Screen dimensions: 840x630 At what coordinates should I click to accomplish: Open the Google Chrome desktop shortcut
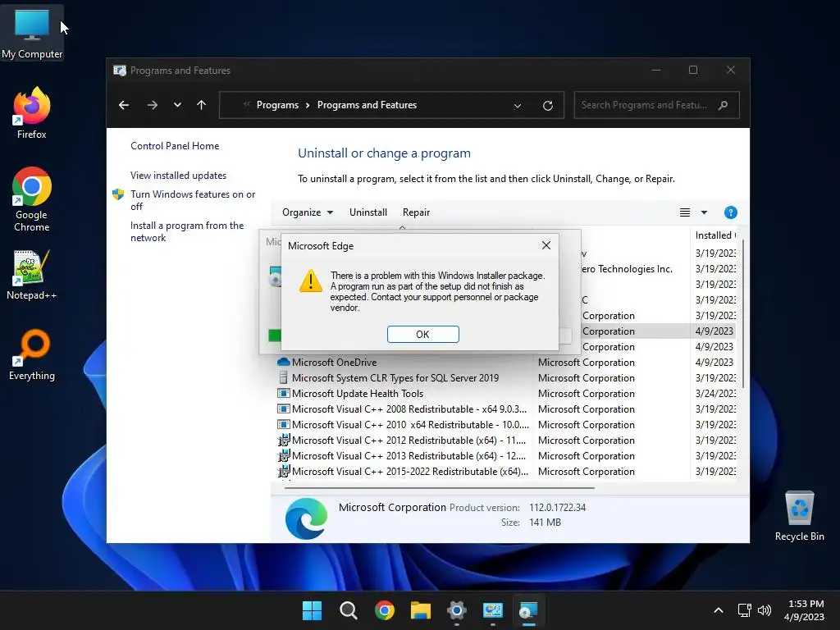[x=32, y=199]
